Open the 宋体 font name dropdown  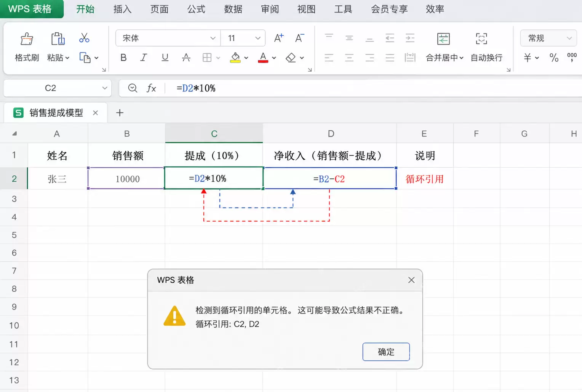(x=168, y=38)
